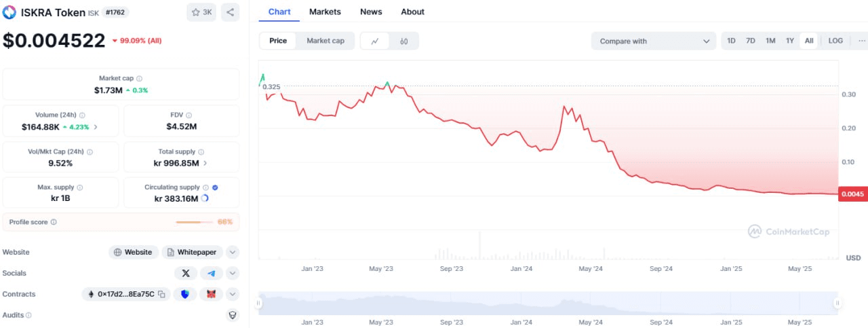
Task: Expand Volume (24h) details arrow
Action: pos(96,126)
